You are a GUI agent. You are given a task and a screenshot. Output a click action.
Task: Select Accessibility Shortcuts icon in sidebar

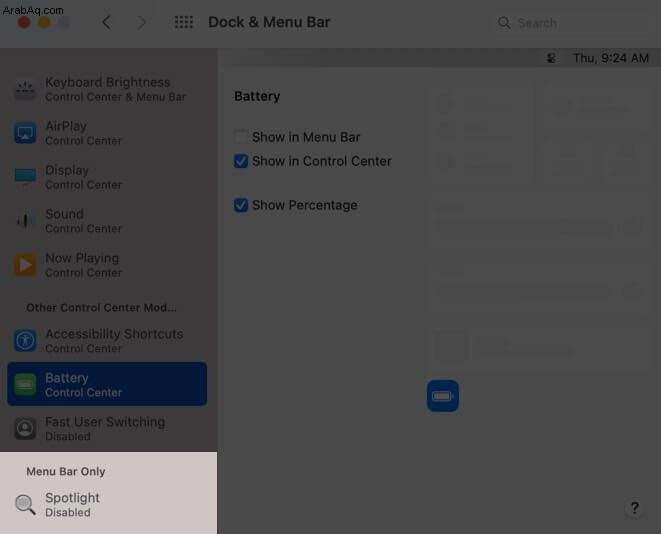click(25, 341)
